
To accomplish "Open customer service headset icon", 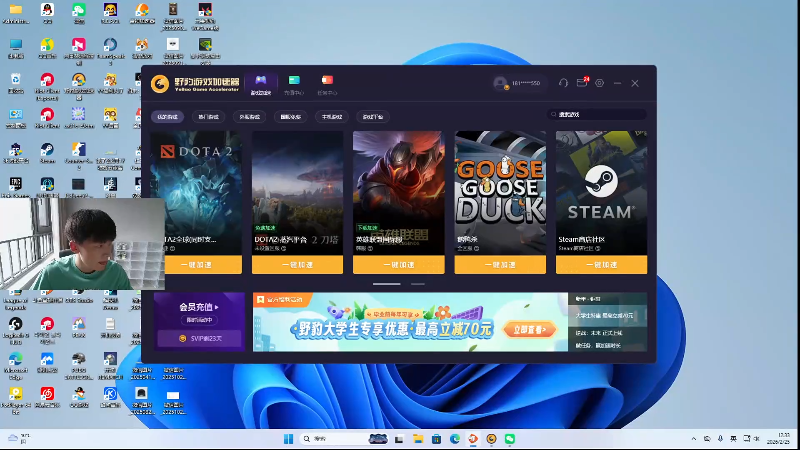I will 563,83.
